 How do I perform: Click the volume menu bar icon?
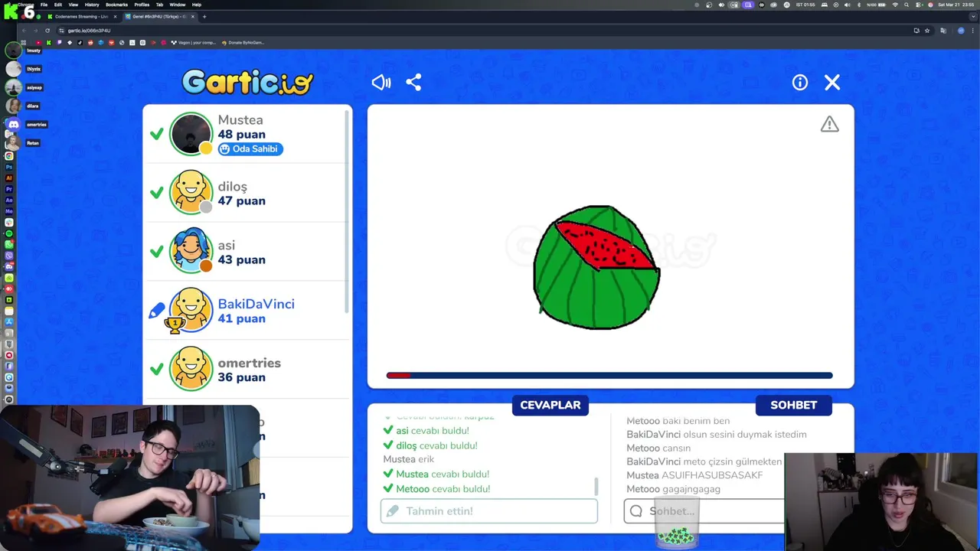coord(847,5)
